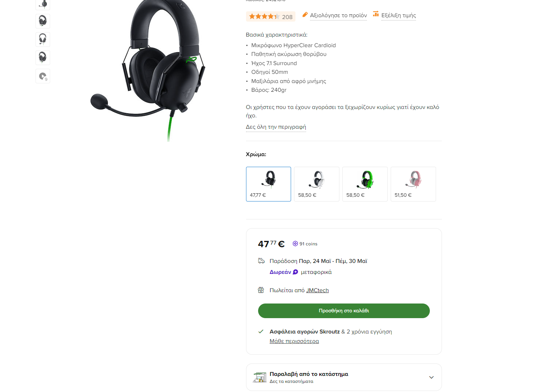Open the JMCtech seller link
This screenshot has height=392, width=551.
(x=317, y=290)
